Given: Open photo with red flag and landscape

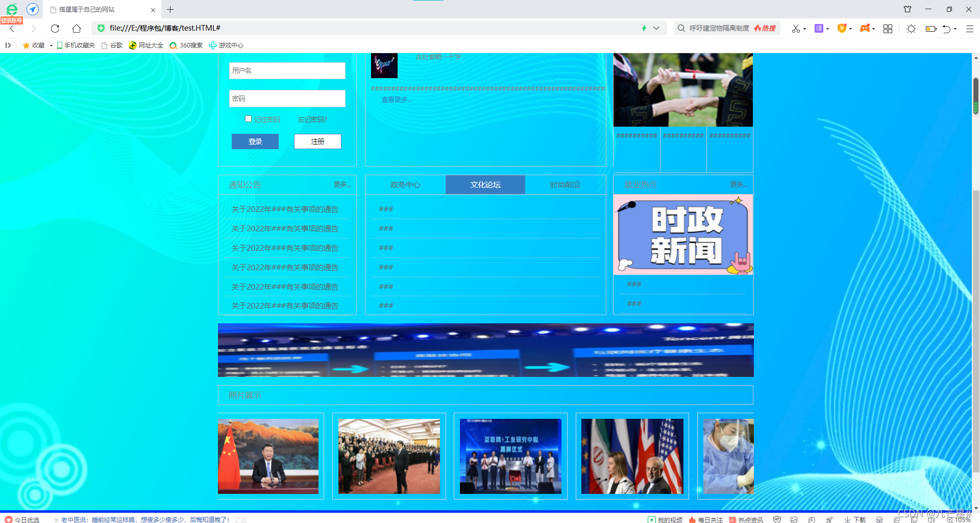Looking at the screenshot, I should point(268,456).
